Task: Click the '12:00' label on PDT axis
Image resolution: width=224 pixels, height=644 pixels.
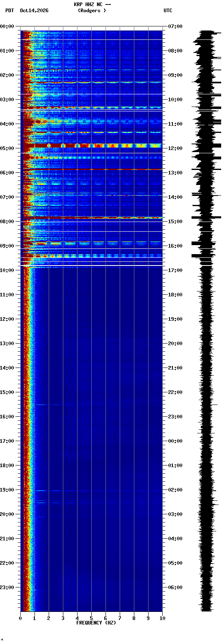Action: click(7, 319)
